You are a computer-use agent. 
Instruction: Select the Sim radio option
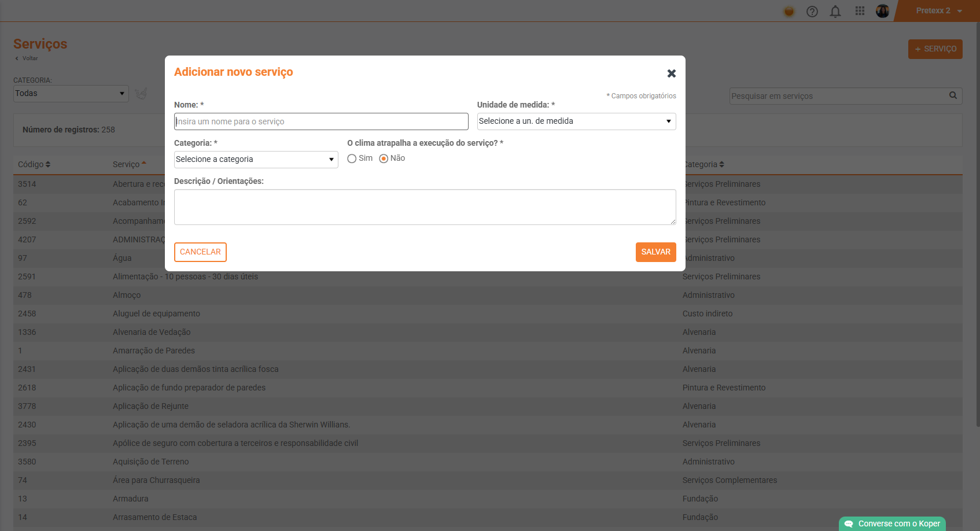coord(352,158)
